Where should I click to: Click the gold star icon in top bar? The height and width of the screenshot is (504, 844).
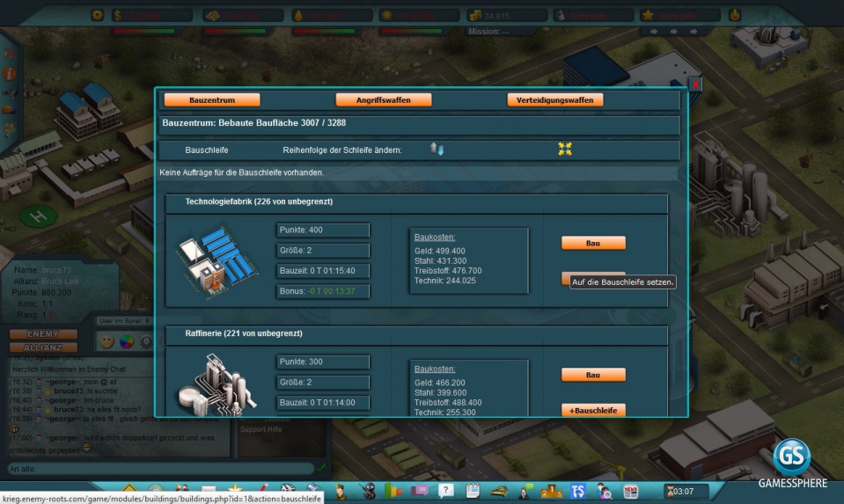(648, 16)
